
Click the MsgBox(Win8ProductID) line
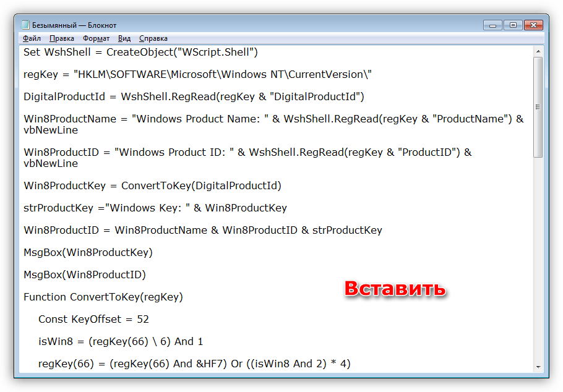85,275
